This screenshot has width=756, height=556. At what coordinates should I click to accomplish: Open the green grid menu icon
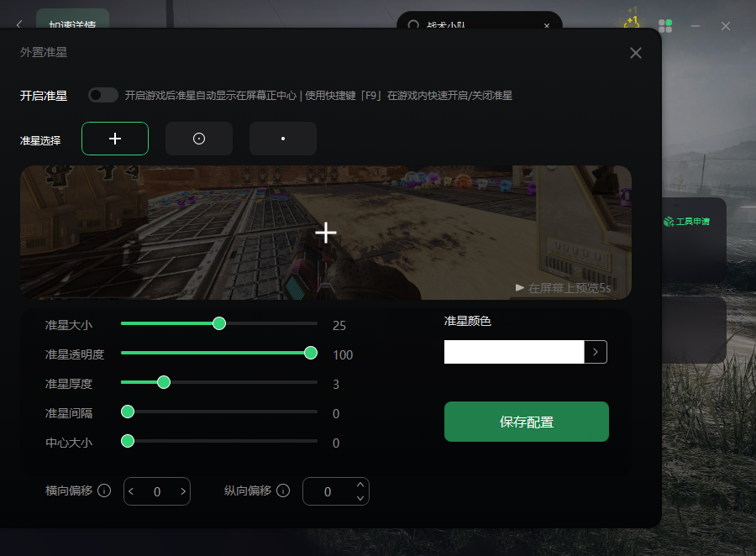665,25
